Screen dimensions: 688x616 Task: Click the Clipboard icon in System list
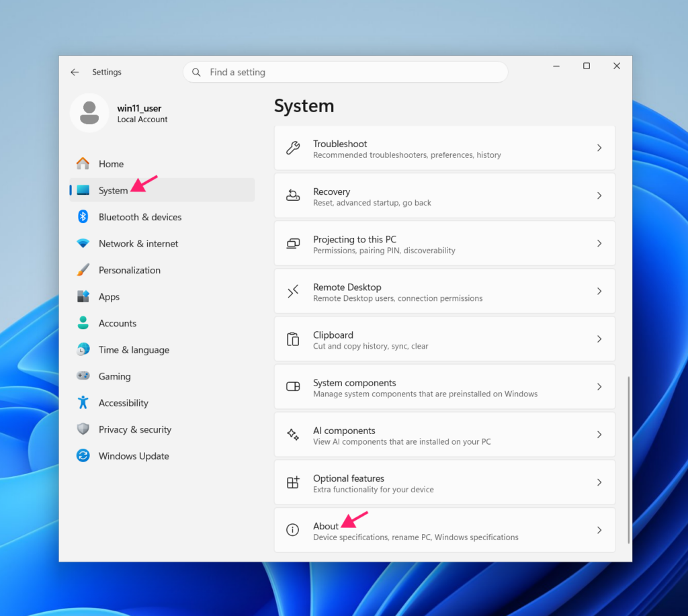293,339
